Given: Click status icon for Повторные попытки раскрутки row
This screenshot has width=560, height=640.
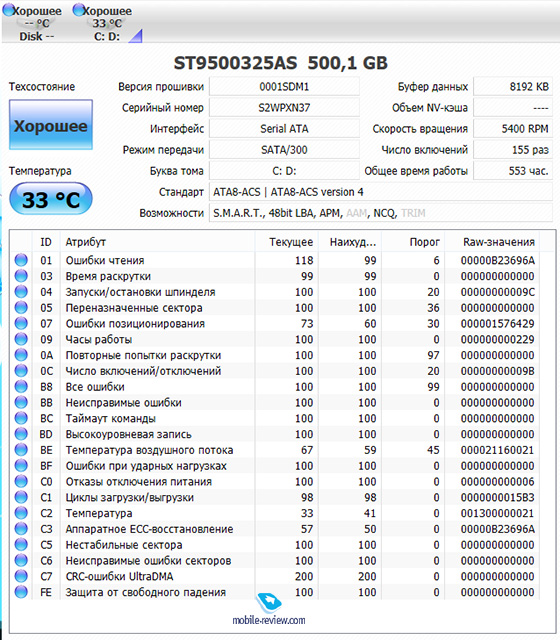Looking at the screenshot, I should click(21, 355).
